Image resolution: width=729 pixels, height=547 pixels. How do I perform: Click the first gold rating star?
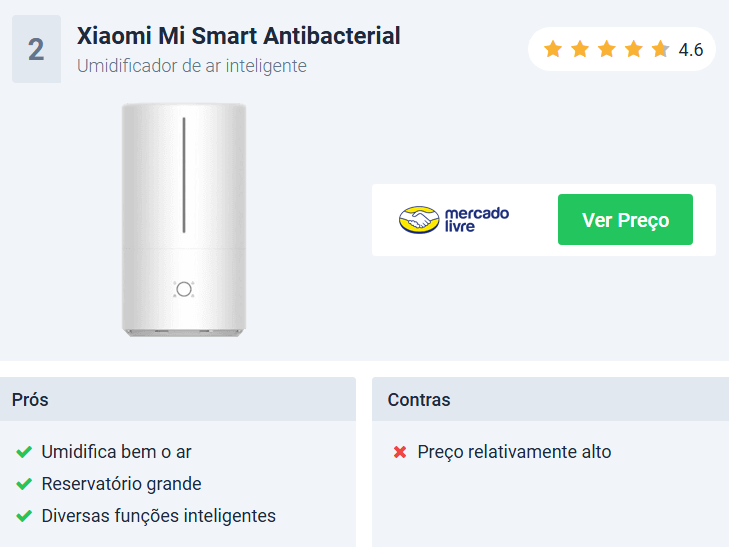click(552, 49)
